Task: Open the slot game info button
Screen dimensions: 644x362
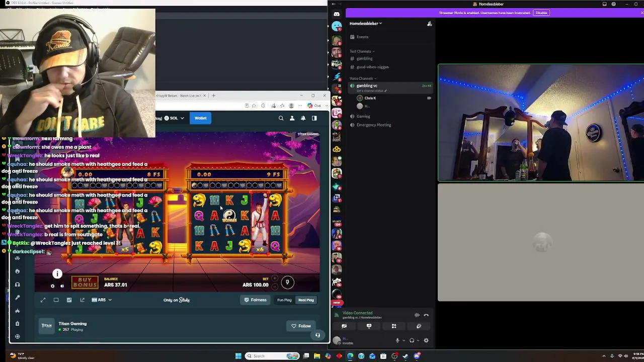Action: coord(57,274)
